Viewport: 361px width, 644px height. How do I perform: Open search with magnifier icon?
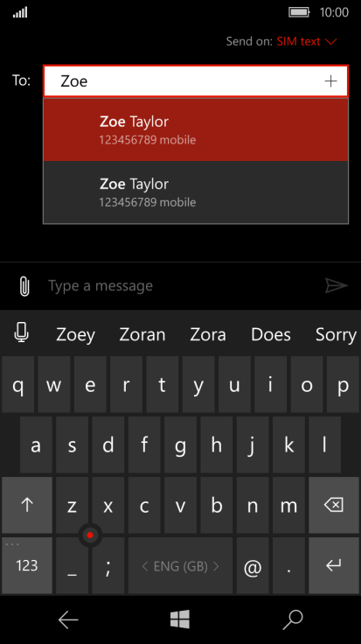tap(293, 619)
